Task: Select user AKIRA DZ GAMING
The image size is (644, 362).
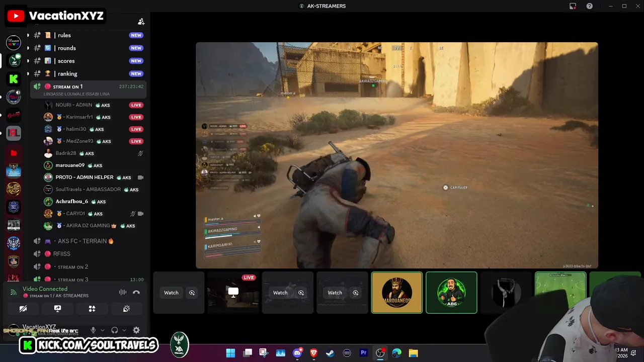Action: click(94, 226)
